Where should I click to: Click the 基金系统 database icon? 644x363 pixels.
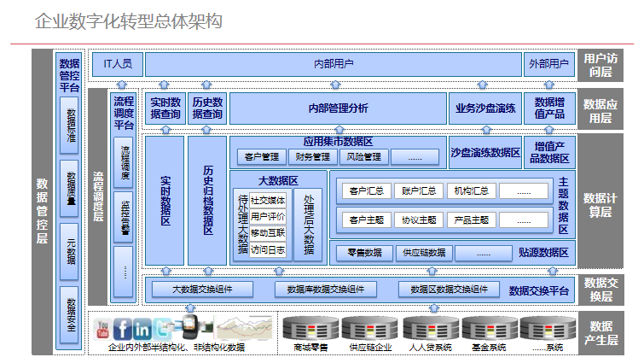pos(489,330)
